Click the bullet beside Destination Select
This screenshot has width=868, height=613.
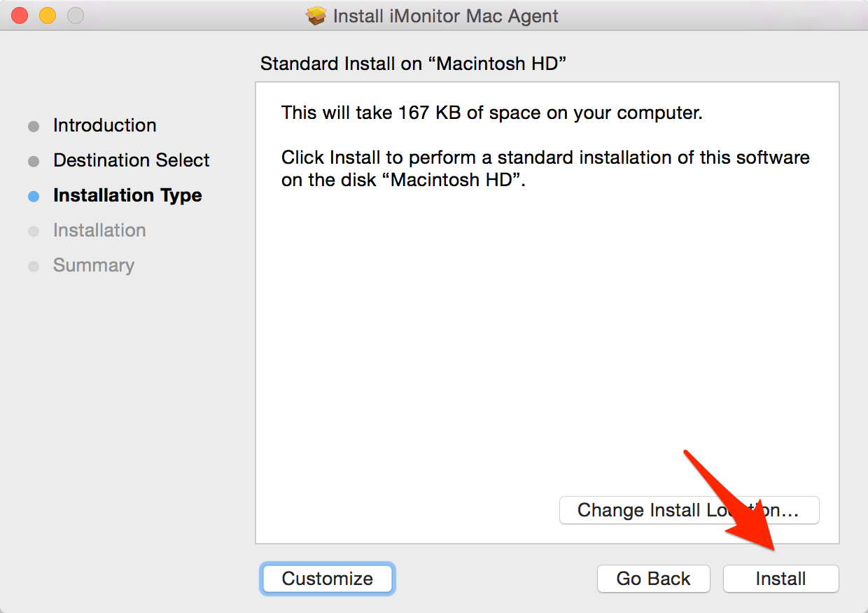coord(34,162)
